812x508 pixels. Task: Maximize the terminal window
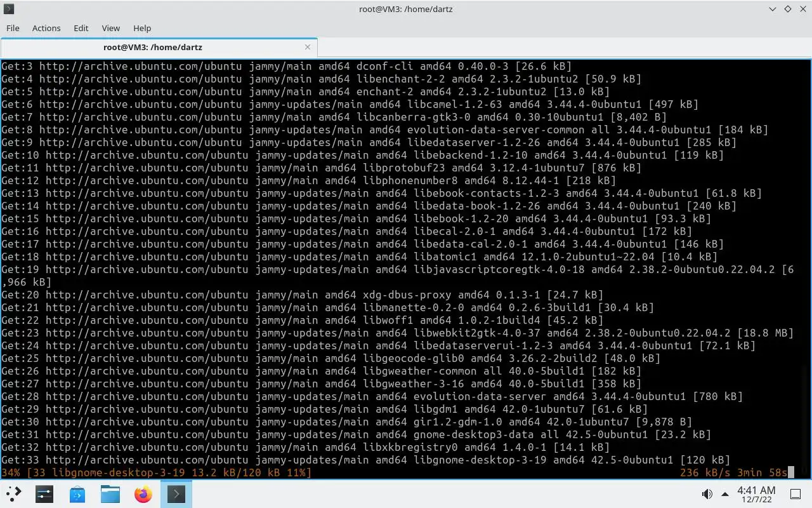[787, 9]
